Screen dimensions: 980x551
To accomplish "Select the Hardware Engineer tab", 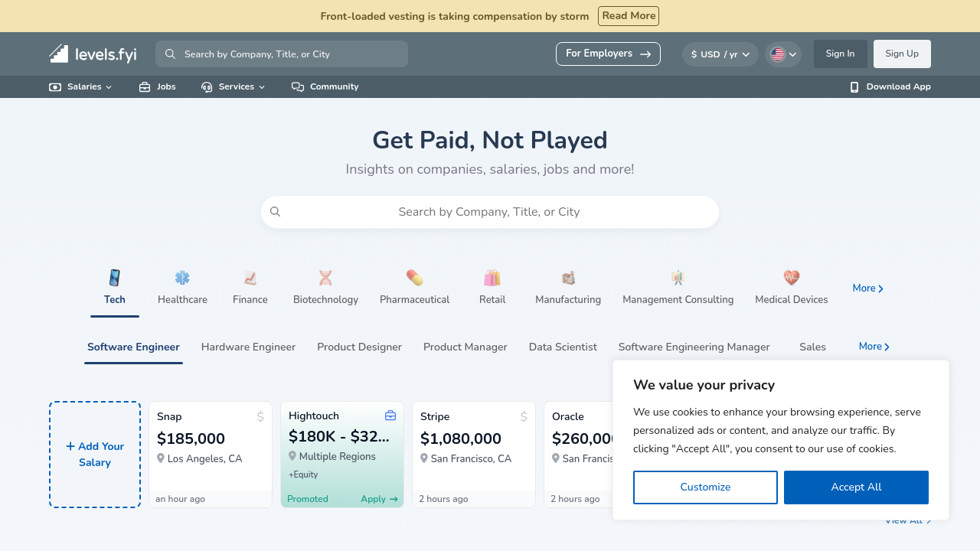I will click(248, 347).
